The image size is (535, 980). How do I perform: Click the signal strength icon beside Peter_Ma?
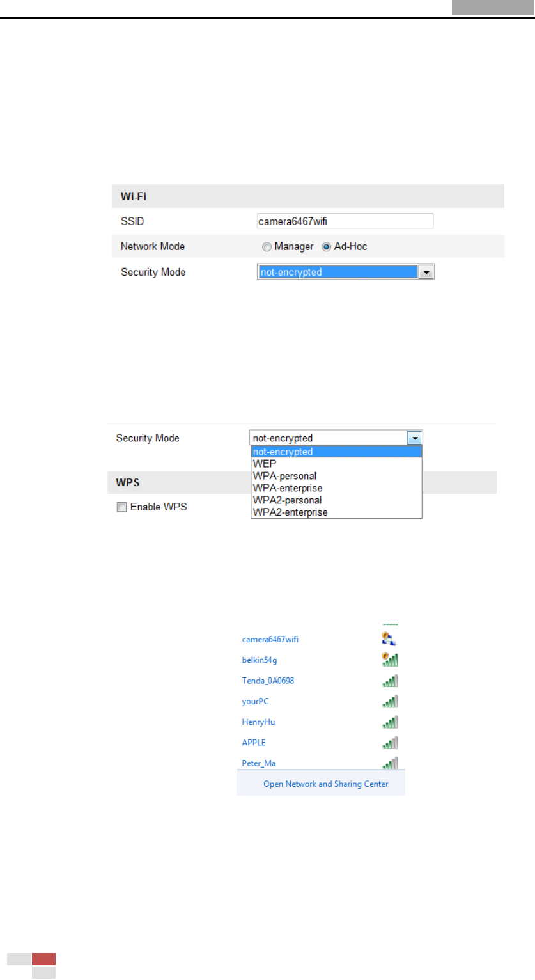pos(390,763)
